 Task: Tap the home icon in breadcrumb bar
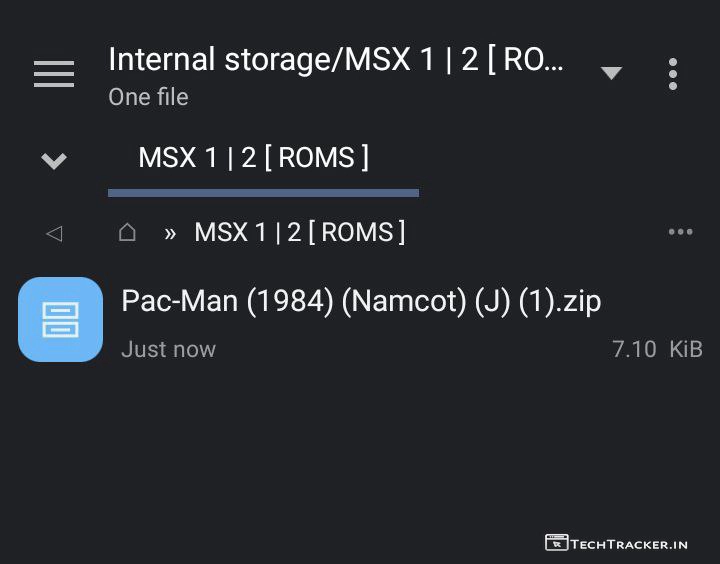click(x=127, y=233)
